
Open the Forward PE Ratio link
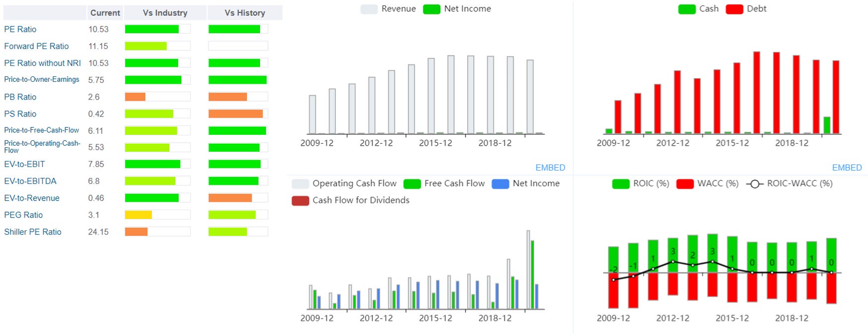tap(36, 46)
